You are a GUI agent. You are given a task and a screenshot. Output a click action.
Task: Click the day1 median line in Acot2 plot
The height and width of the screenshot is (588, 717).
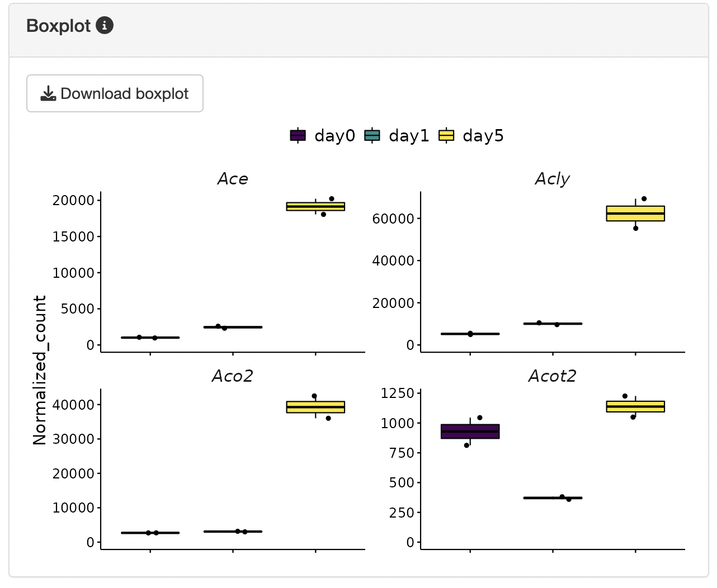click(x=553, y=497)
